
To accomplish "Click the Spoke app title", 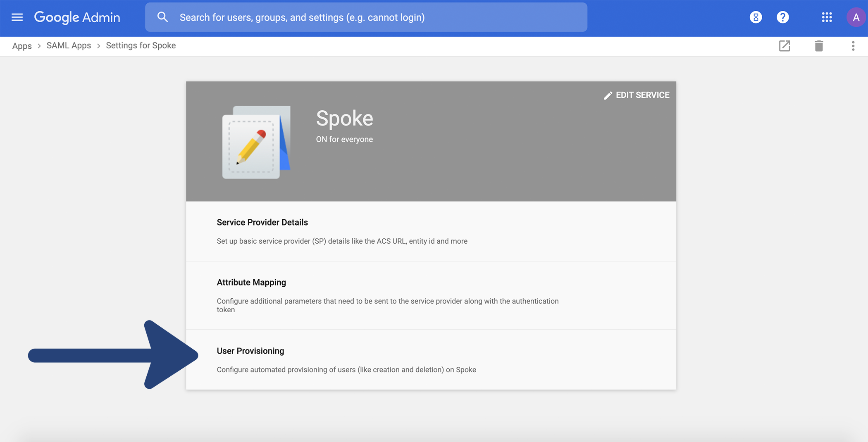I will tap(345, 119).
